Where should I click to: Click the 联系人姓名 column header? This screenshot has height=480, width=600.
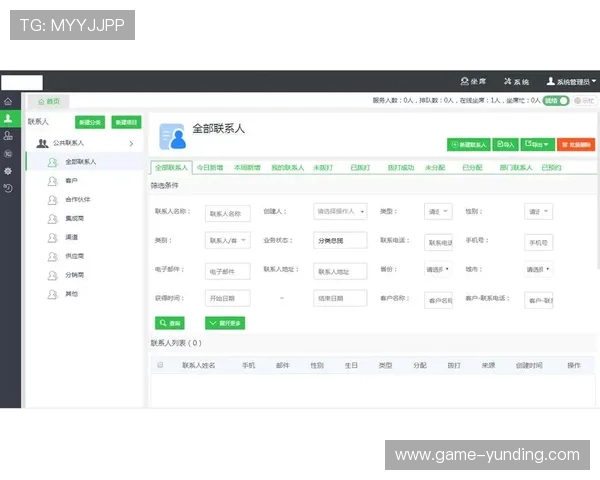[198, 365]
